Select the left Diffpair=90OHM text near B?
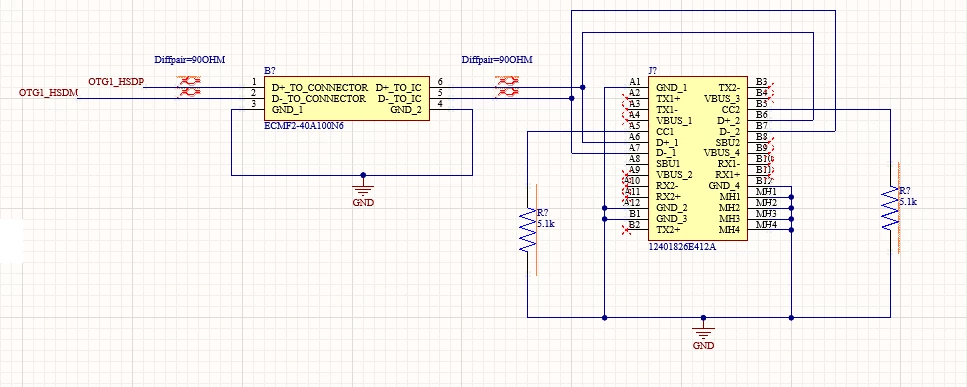The width and height of the screenshot is (967, 387). click(x=190, y=60)
